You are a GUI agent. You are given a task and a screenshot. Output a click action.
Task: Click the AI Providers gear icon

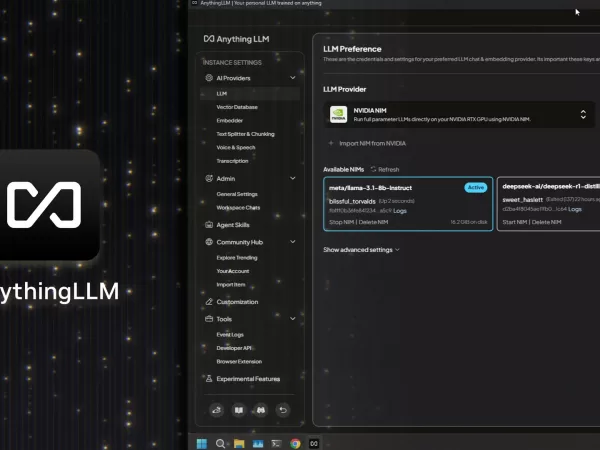pos(209,78)
